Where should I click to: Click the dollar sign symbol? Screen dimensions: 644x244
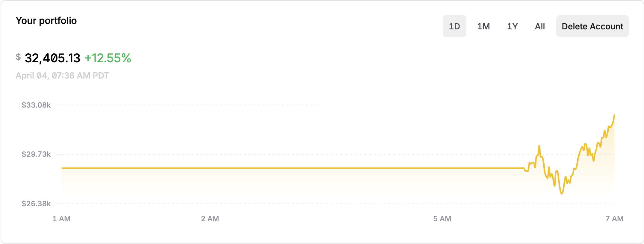tap(18, 57)
